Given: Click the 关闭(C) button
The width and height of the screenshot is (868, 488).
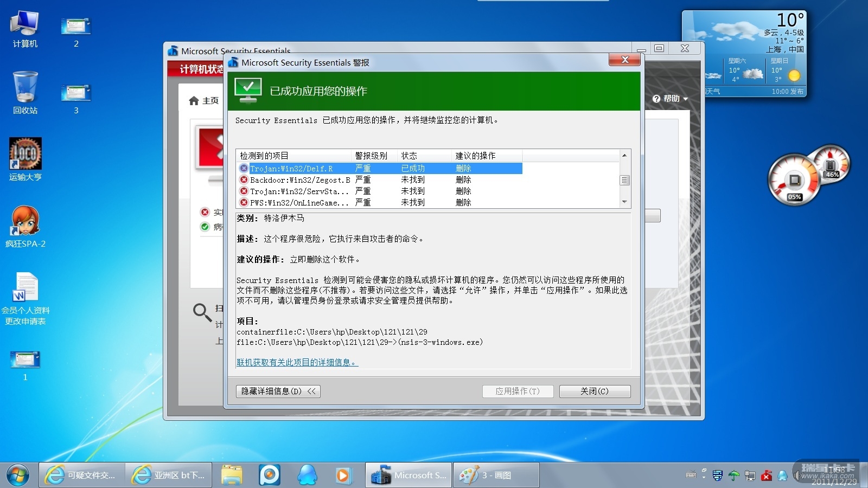Looking at the screenshot, I should point(595,391).
